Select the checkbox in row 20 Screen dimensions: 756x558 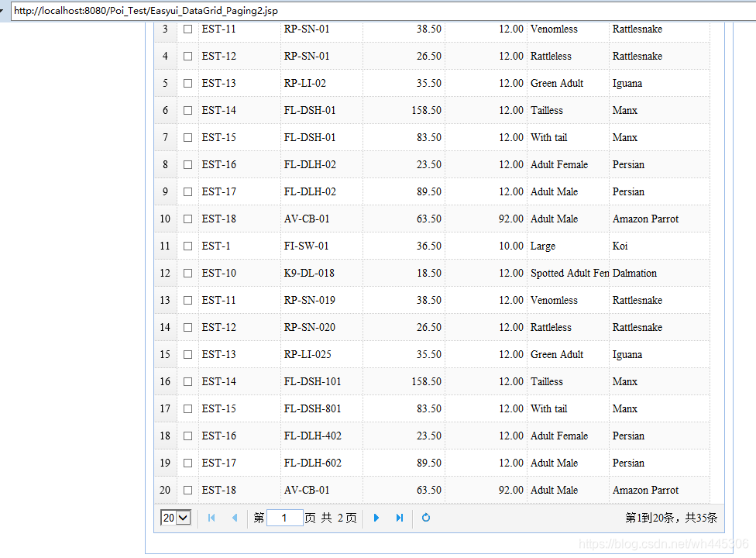tap(188, 490)
